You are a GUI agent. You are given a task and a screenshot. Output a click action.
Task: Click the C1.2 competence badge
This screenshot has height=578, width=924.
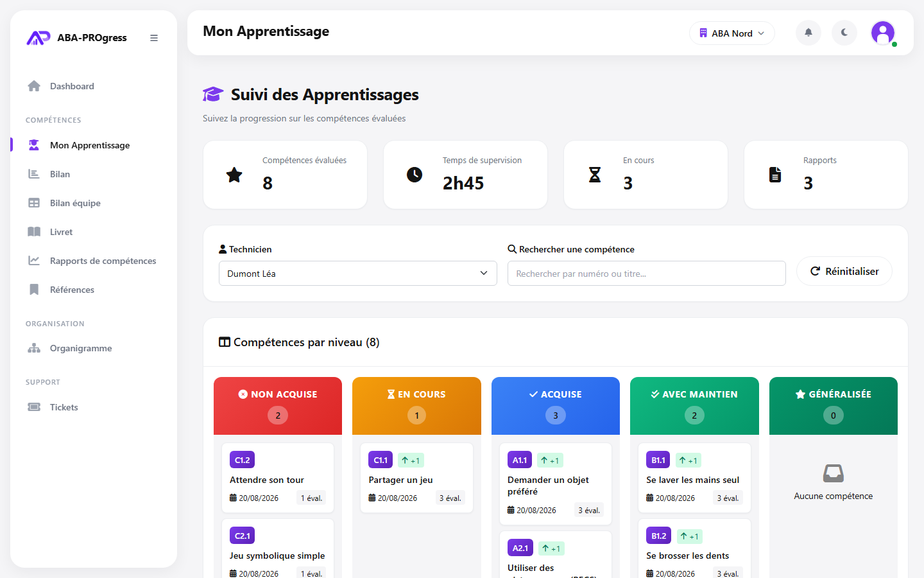[x=242, y=460]
